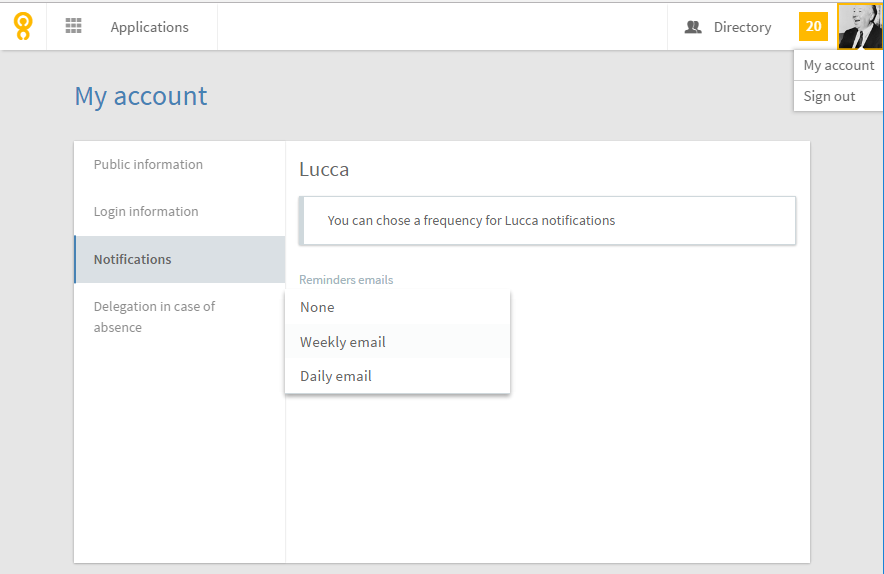Click the My account page heading

tap(141, 96)
